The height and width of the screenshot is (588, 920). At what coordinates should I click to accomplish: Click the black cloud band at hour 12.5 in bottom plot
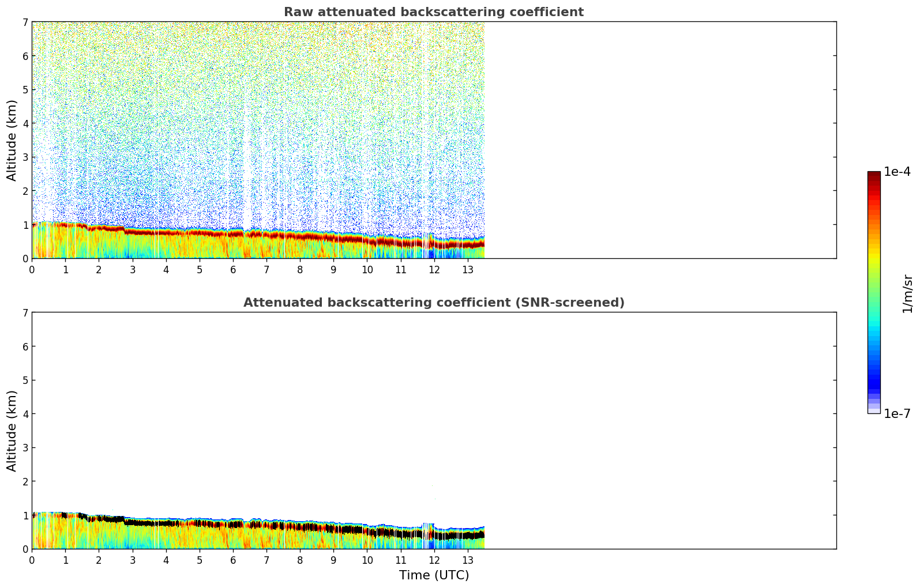pyautogui.click(x=451, y=536)
